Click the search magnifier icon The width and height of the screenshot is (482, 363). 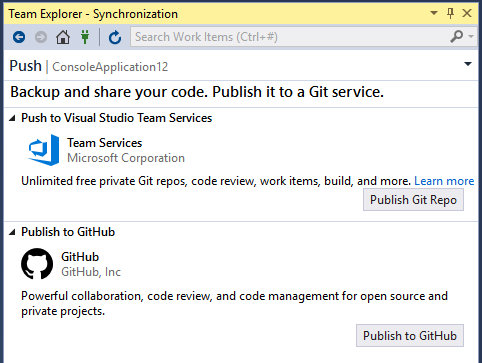457,36
